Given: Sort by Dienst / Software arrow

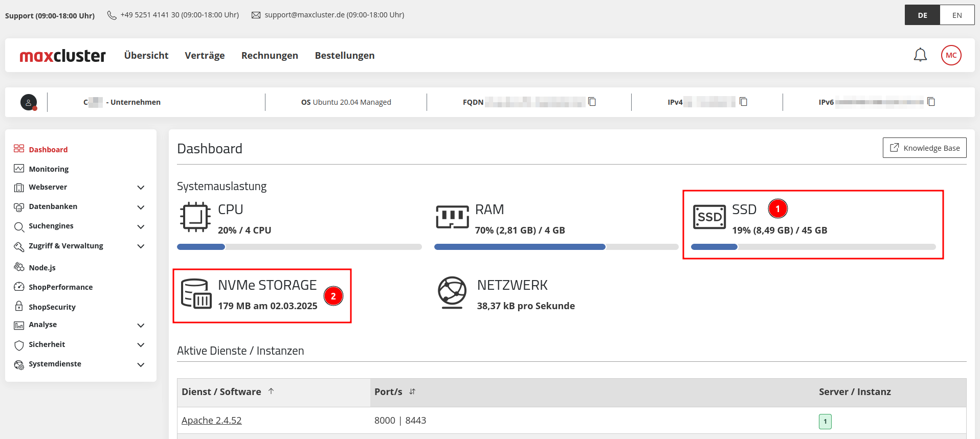Looking at the screenshot, I should pyautogui.click(x=271, y=391).
